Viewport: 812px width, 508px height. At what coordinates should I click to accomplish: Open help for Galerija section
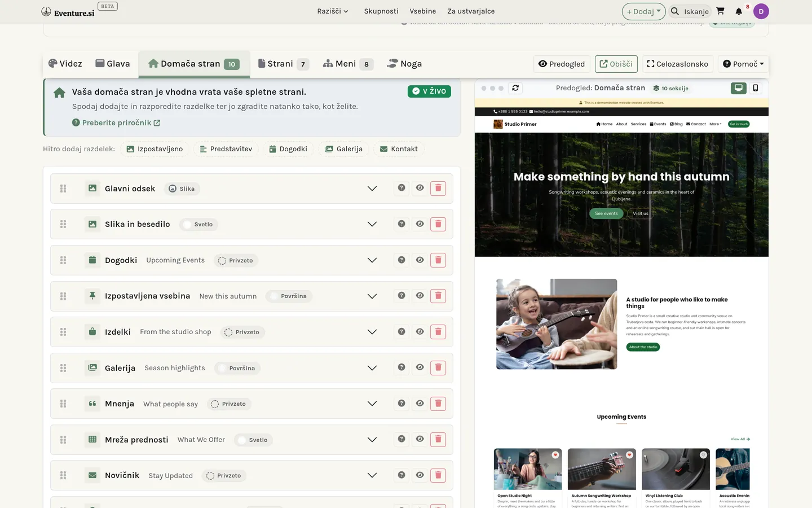point(401,367)
